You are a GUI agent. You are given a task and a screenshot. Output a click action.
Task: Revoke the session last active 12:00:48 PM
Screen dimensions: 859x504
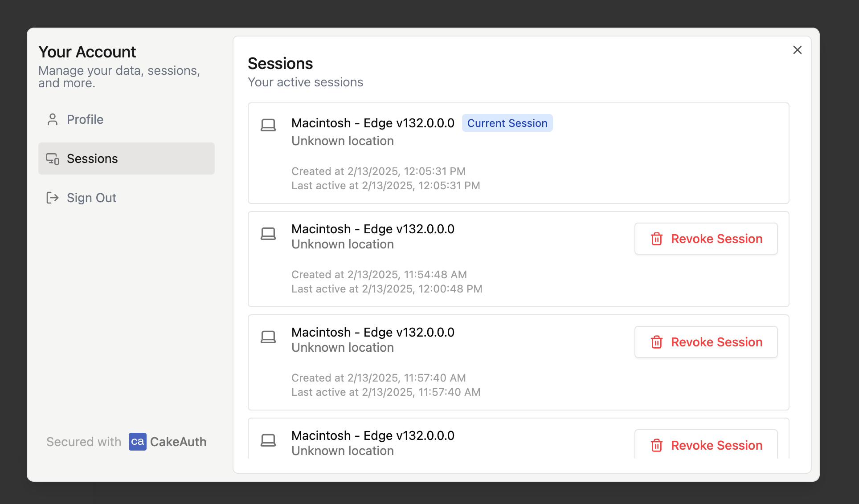pos(706,239)
